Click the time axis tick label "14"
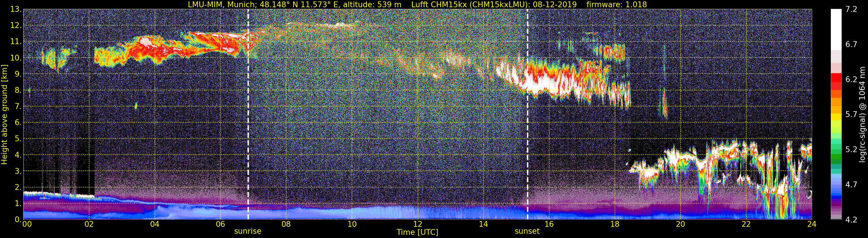 (483, 224)
